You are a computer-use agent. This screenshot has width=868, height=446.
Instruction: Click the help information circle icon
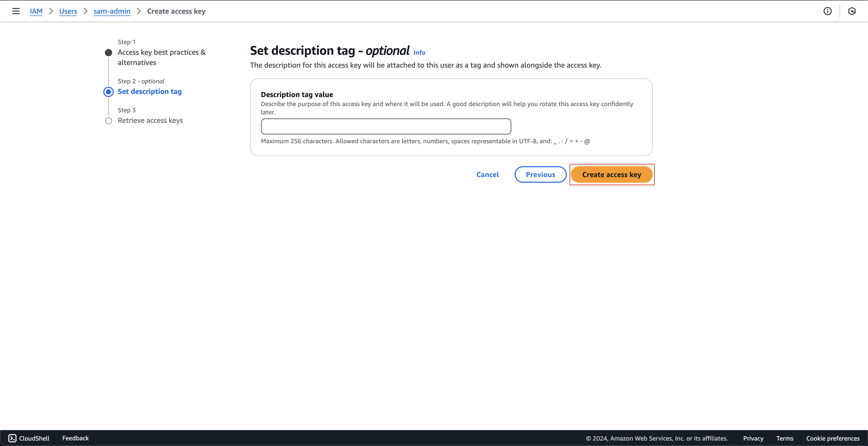[828, 11]
